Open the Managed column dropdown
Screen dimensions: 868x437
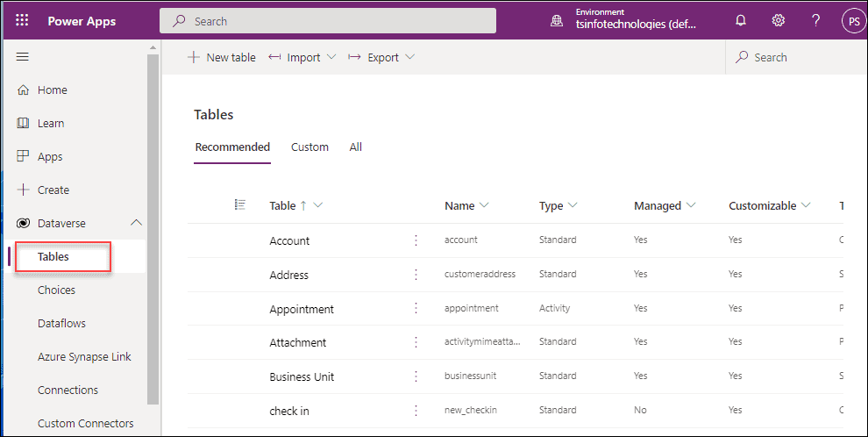point(691,205)
